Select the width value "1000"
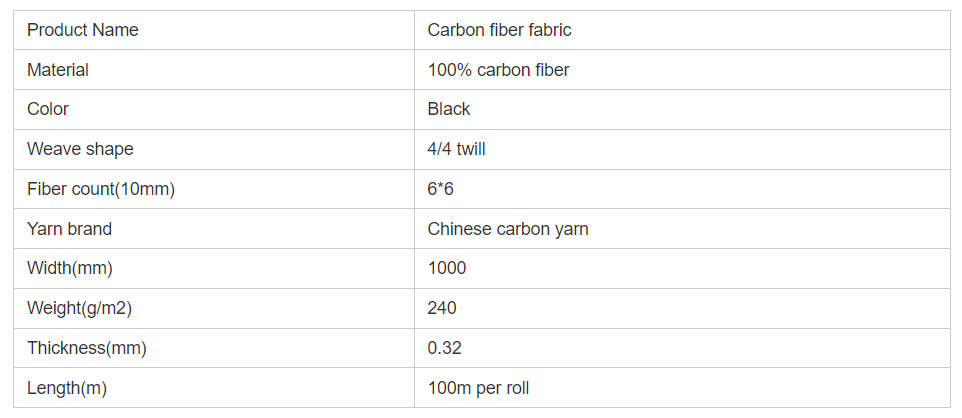 [447, 268]
